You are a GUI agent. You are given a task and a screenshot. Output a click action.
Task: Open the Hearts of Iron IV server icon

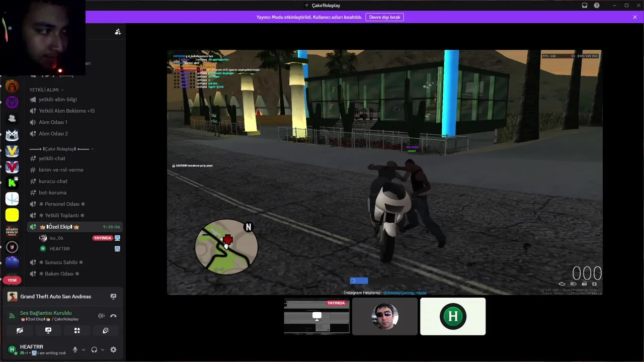[x=12, y=231]
